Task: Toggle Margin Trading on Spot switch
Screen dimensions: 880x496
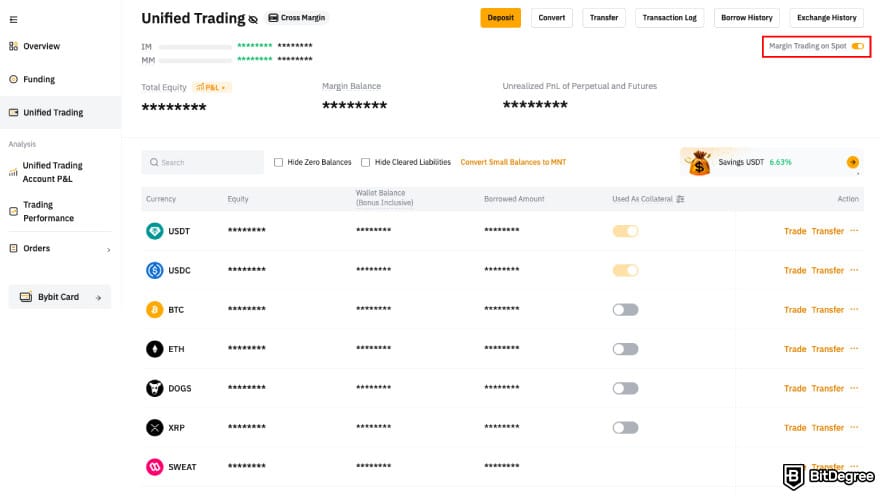Action: (858, 46)
